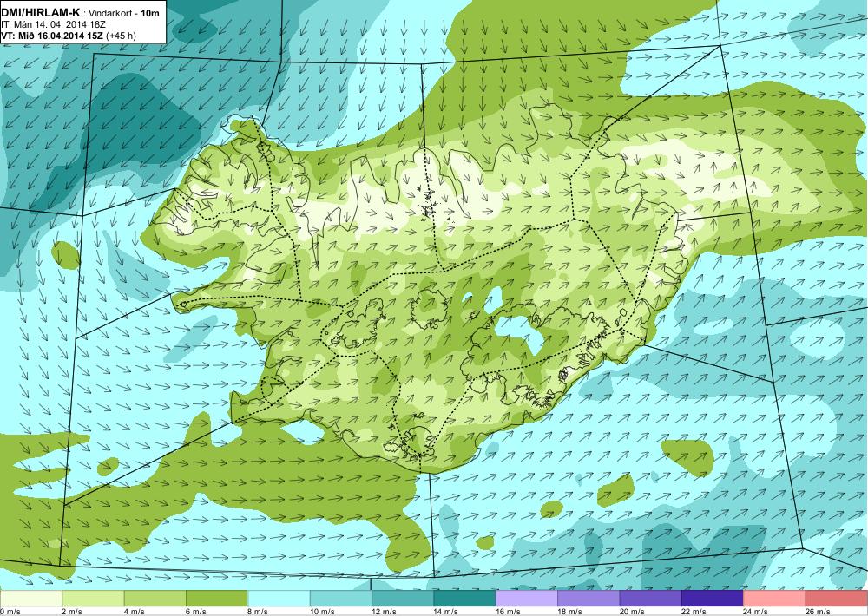
Task: Click the teal 12–14 m/s legend swatch
Action: pyautogui.click(x=403, y=599)
